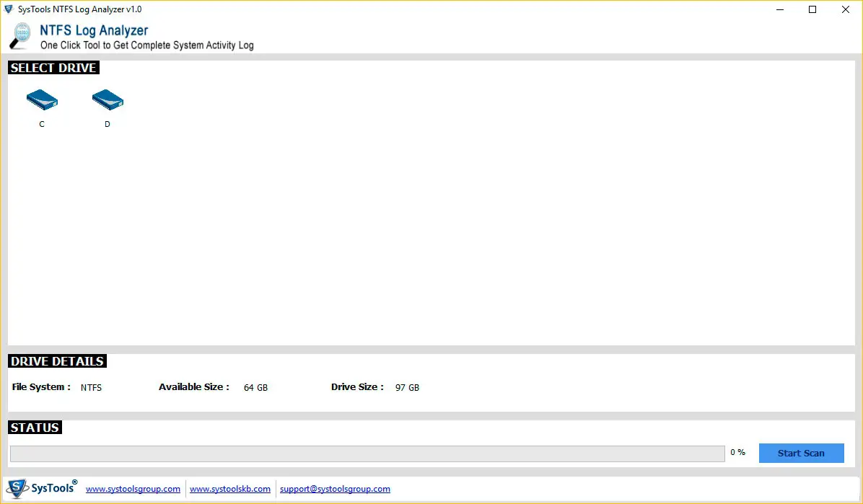
Task: Minimize the NTFS Log Analyzer window
Action: pyautogui.click(x=780, y=9)
